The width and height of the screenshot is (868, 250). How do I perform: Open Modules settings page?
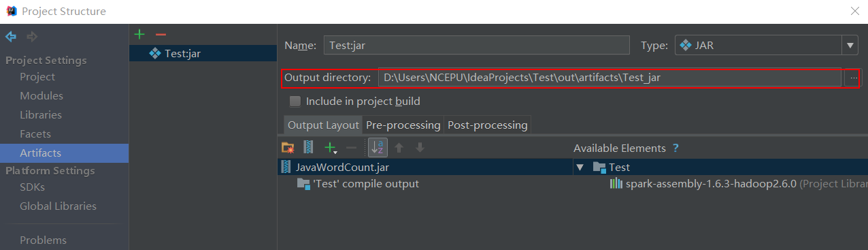click(41, 96)
